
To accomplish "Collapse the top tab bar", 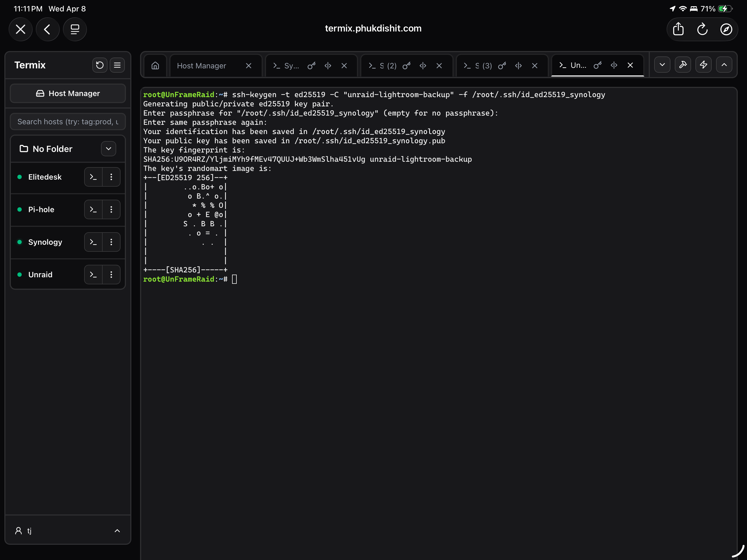I will coord(724,65).
